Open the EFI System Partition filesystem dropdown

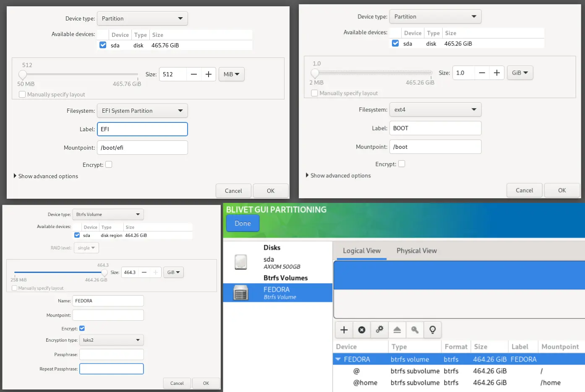point(142,111)
